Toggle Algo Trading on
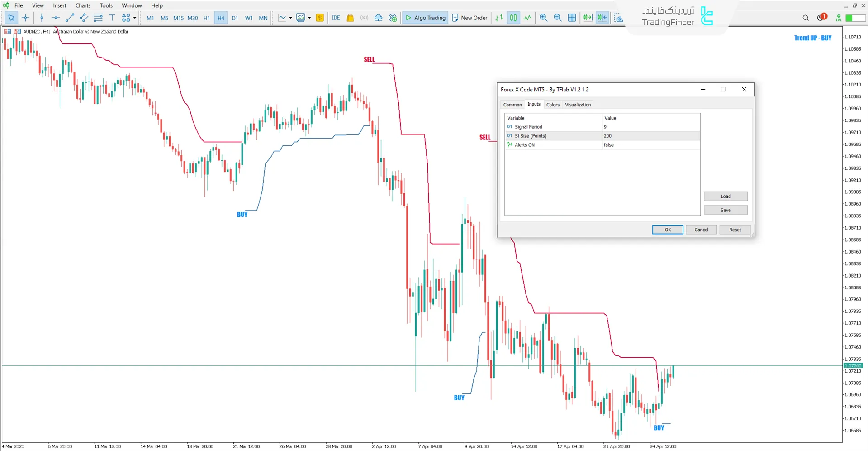This screenshot has width=868, height=451. [x=425, y=18]
